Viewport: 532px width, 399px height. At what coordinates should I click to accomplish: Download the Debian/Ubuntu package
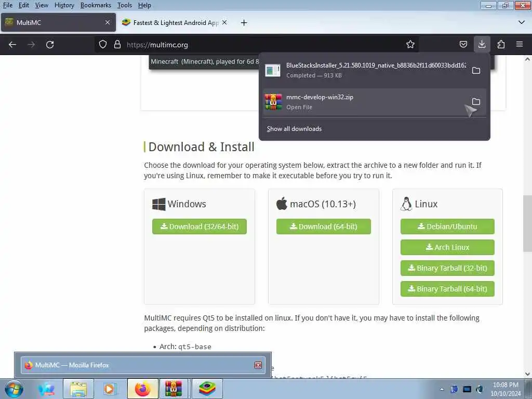coord(447,227)
